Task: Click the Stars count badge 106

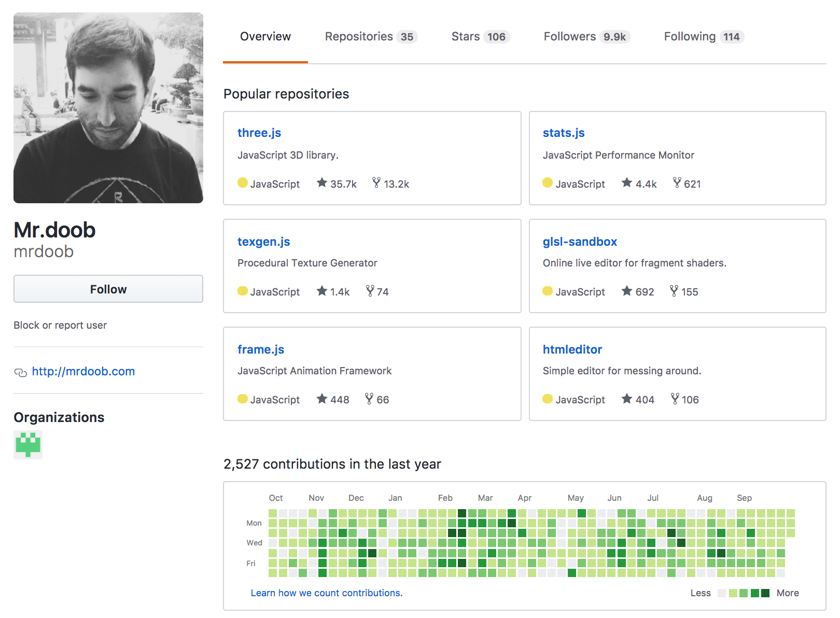Action: click(496, 37)
